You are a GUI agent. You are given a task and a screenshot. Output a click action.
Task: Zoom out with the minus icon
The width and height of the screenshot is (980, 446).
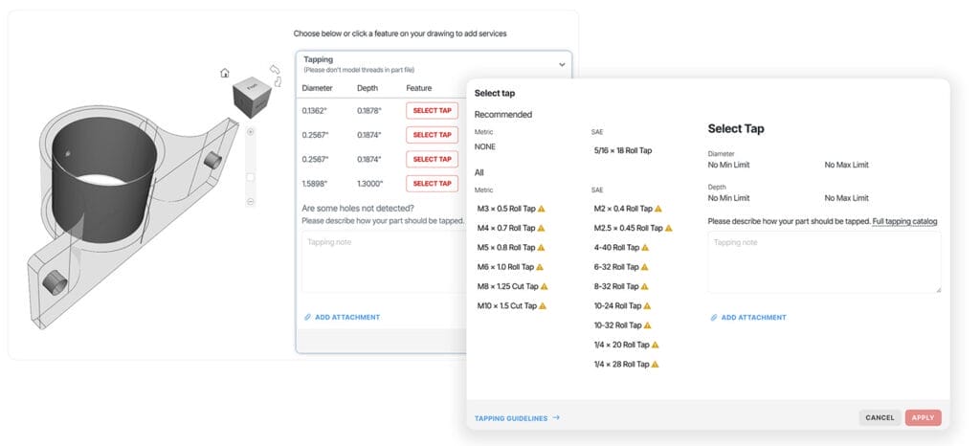click(251, 202)
